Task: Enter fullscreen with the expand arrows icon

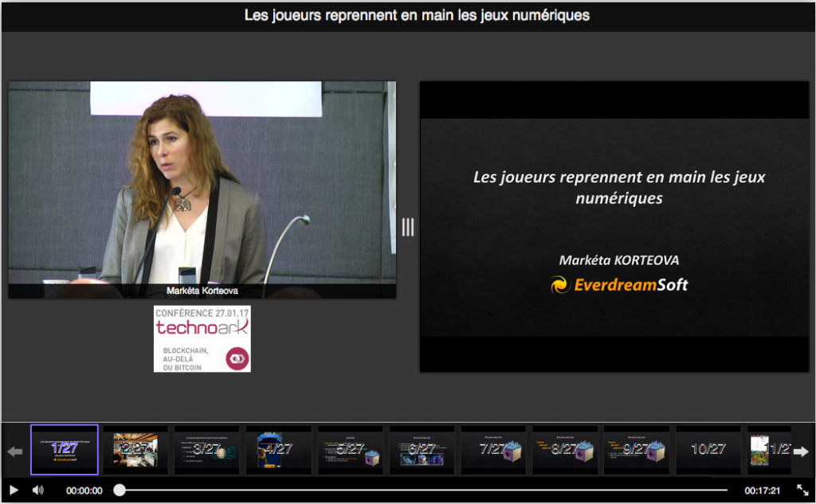Action: (x=802, y=490)
